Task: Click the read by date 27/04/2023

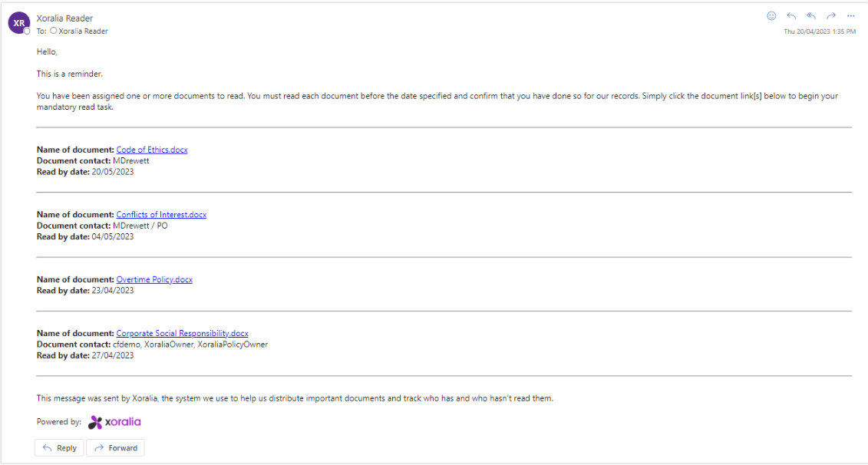Action: pos(112,355)
